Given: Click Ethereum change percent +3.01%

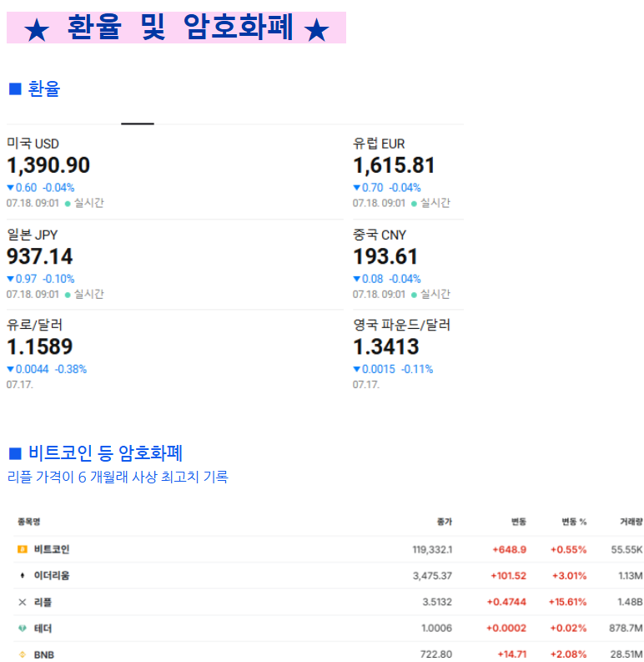Looking at the screenshot, I should coord(569,575).
